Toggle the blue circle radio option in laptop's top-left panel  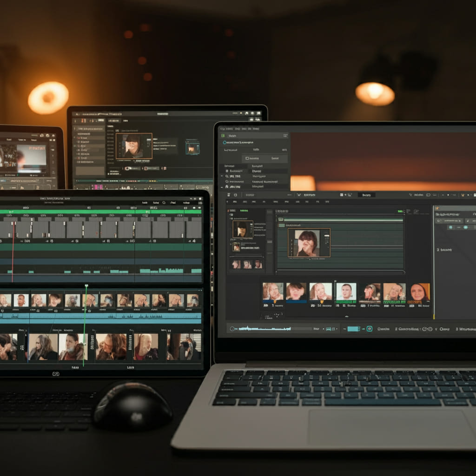[x=225, y=143]
